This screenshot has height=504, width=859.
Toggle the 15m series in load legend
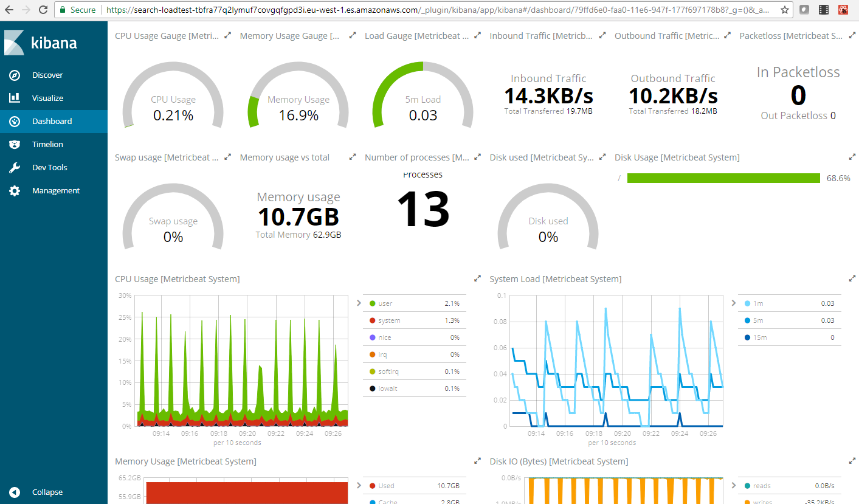tap(790, 337)
